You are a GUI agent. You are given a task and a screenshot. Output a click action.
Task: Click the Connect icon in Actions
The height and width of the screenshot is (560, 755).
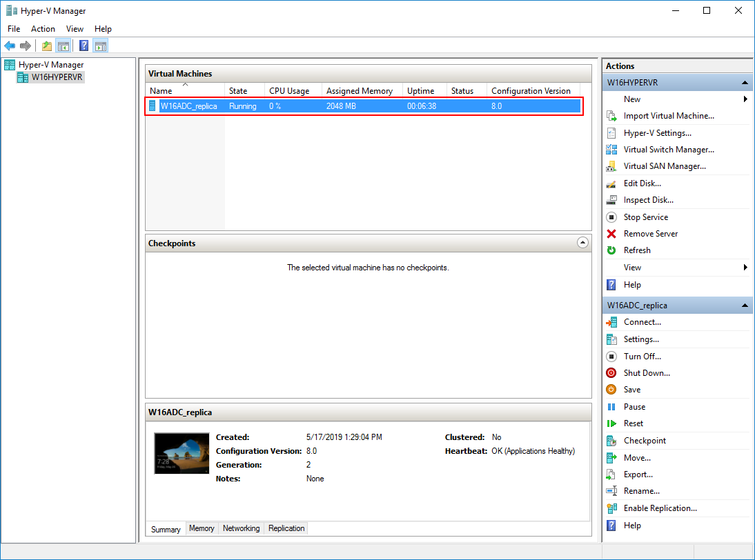pos(611,322)
